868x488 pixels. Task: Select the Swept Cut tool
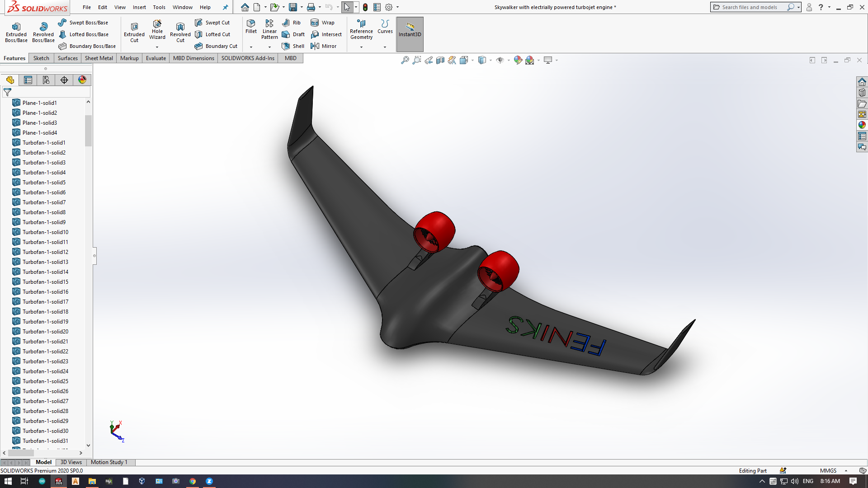(212, 23)
